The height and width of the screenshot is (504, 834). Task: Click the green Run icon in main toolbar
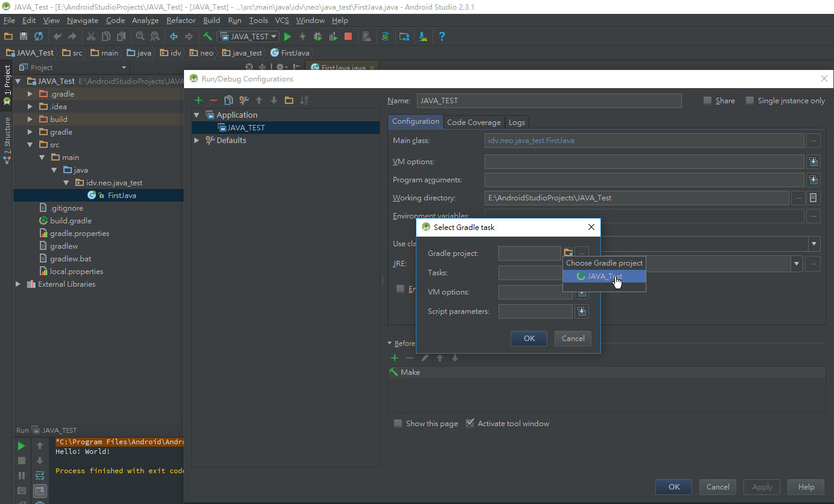[x=288, y=36]
